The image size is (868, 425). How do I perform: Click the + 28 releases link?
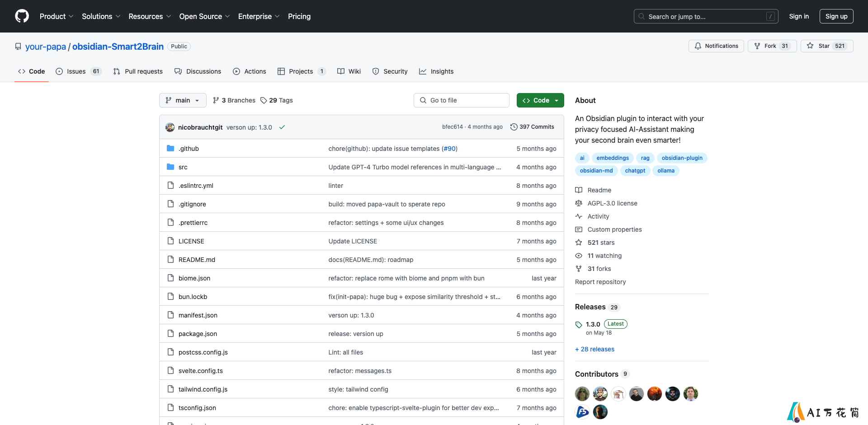(x=594, y=349)
